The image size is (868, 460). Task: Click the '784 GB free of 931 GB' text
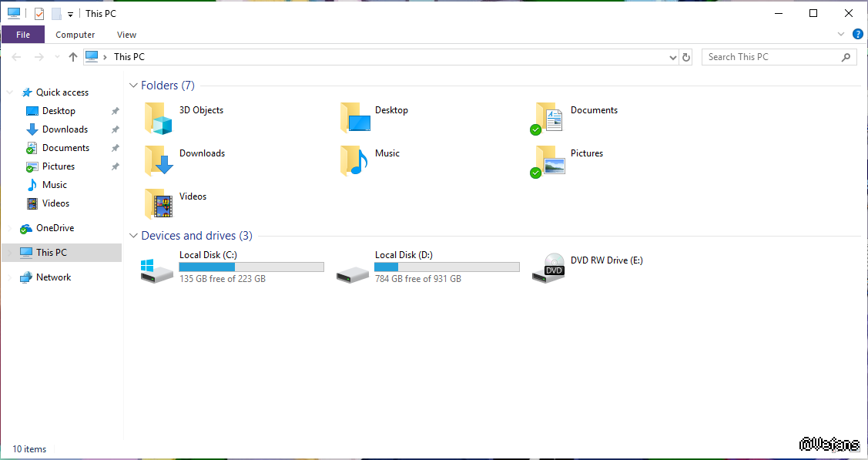point(418,278)
